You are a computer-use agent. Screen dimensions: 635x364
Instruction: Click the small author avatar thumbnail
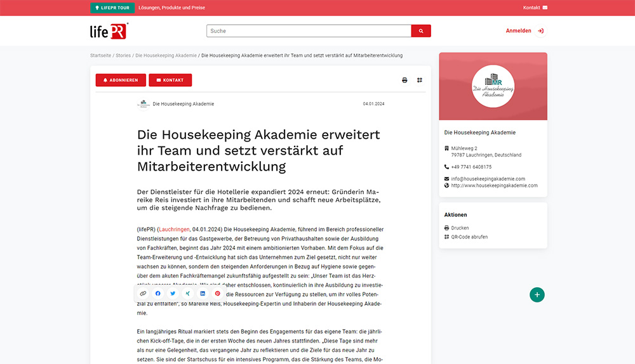[x=144, y=104]
